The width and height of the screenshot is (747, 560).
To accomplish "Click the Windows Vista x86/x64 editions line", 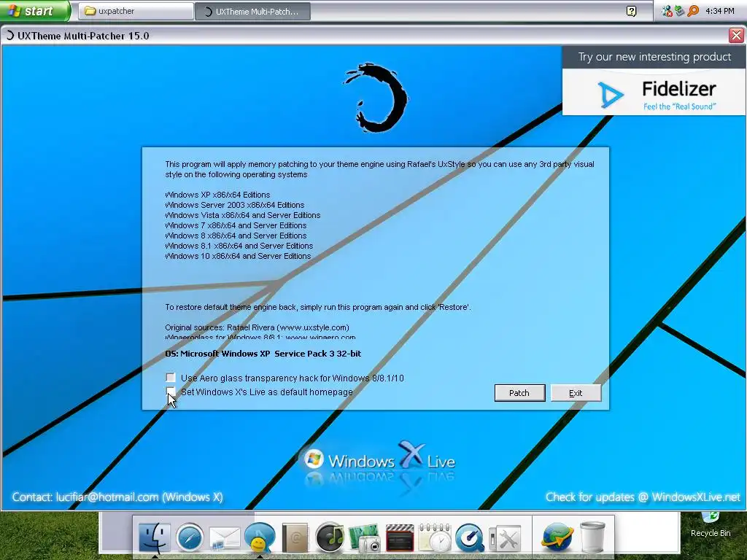I will pos(242,215).
